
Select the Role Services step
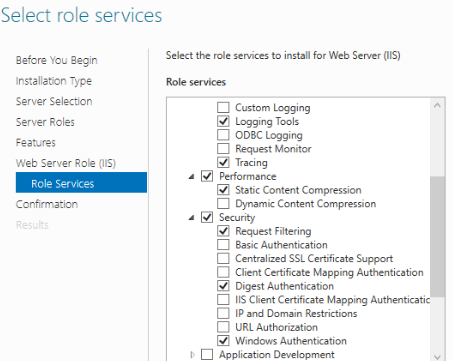(81, 183)
